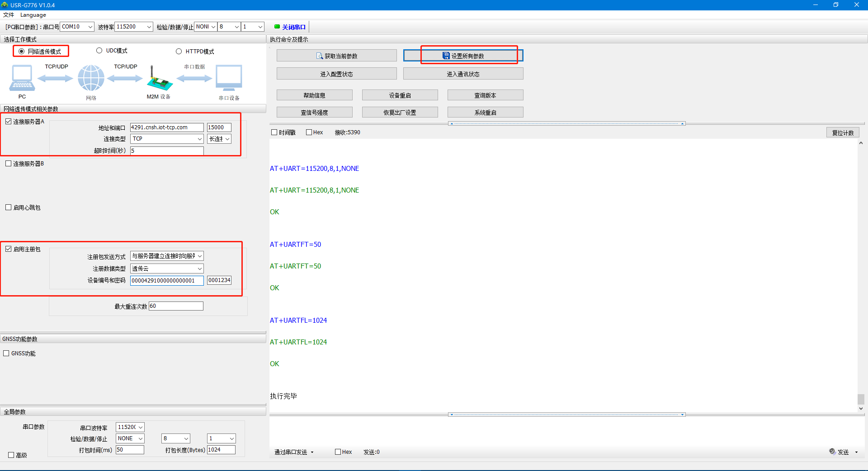Click the serial device monitor icon
This screenshot has width=868, height=471.
[229, 78]
